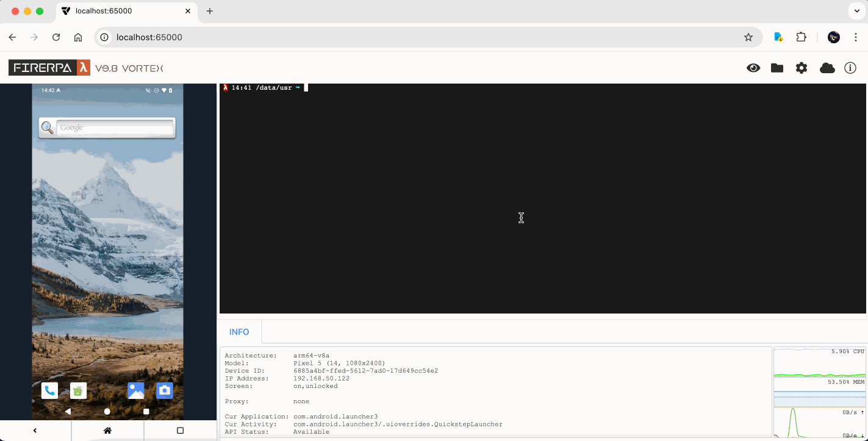
Task: Click the blue extension icon beside puzzle
Action: click(778, 37)
